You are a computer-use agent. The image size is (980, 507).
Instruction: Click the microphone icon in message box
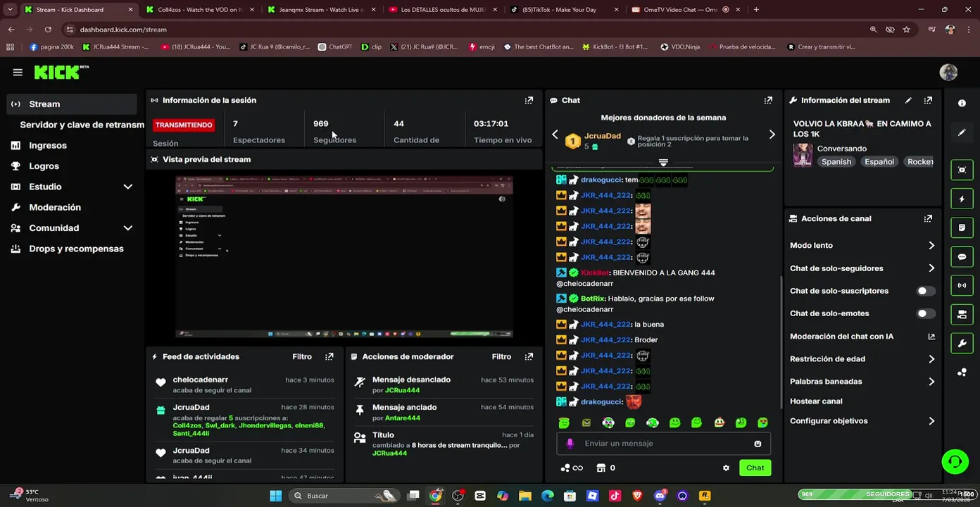pos(570,444)
